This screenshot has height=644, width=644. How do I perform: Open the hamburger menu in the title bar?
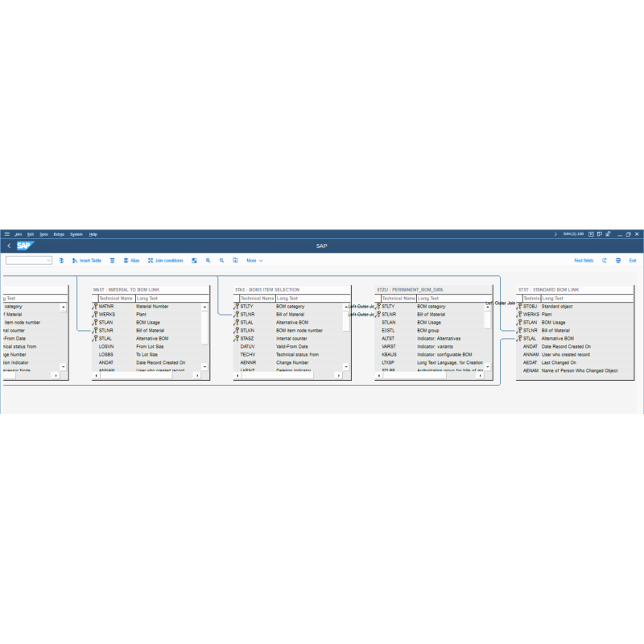pyautogui.click(x=7, y=234)
